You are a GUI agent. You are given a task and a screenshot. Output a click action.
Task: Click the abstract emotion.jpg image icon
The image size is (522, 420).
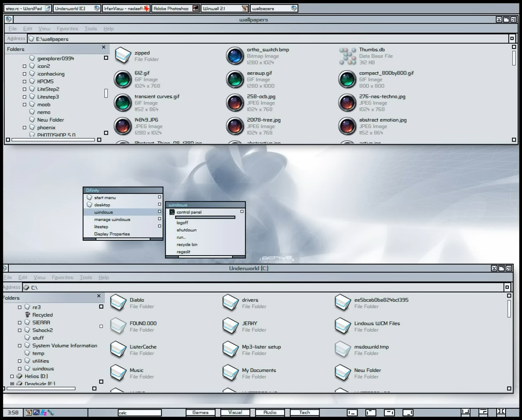click(x=347, y=126)
